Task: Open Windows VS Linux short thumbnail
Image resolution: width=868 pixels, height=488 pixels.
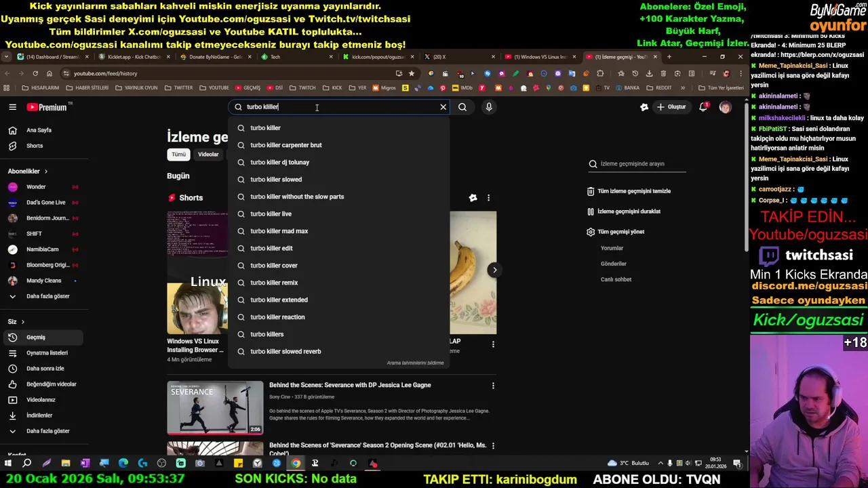Action: click(x=197, y=272)
